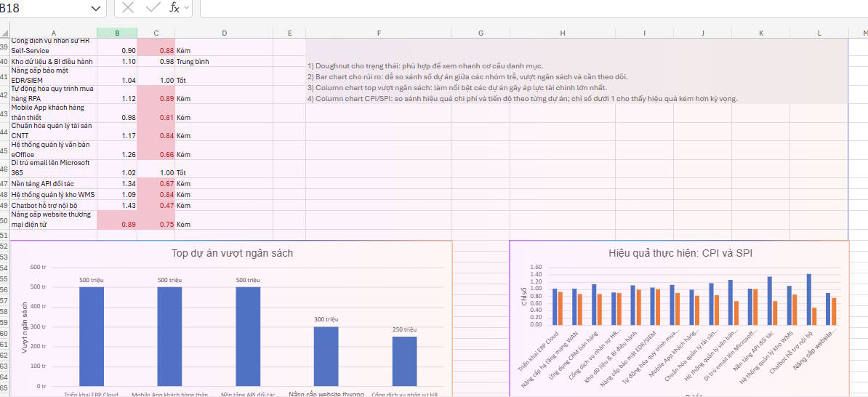Click note line '1) Doughnut cho trạng thái'
This screenshot has height=397, width=868.
point(425,66)
